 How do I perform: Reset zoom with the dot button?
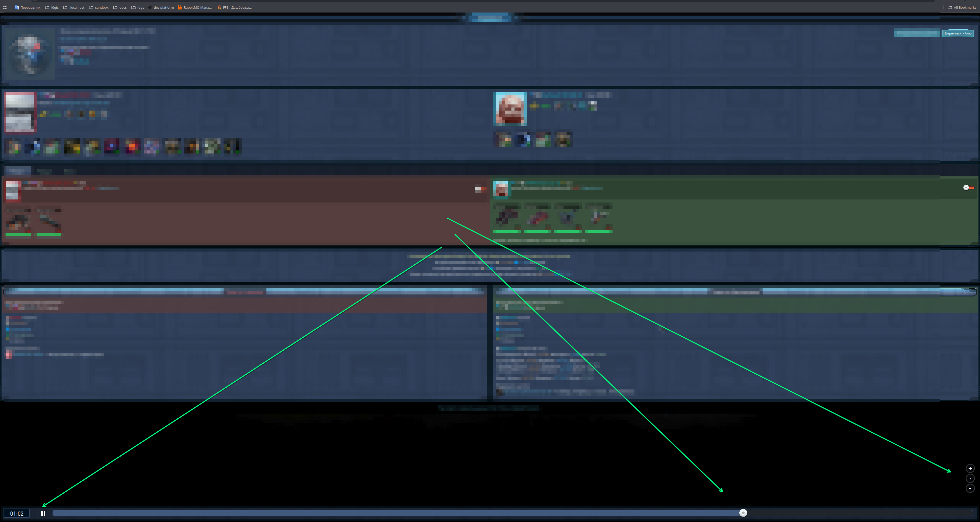(970, 478)
